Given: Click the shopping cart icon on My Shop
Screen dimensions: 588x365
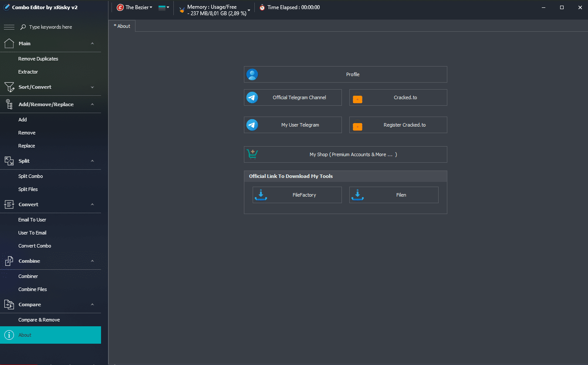Looking at the screenshot, I should point(252,154).
